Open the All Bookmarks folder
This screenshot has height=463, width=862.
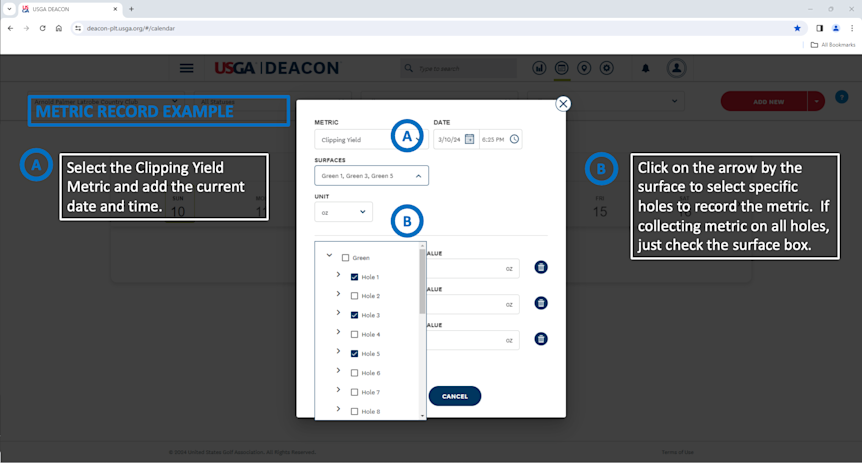point(833,45)
